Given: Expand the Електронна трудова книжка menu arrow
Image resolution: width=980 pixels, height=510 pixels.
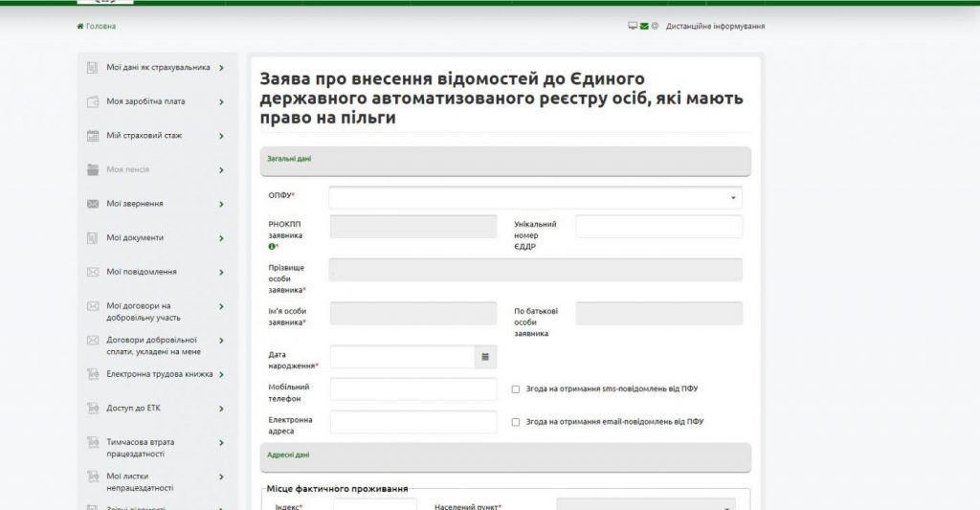Looking at the screenshot, I should click(221, 374).
